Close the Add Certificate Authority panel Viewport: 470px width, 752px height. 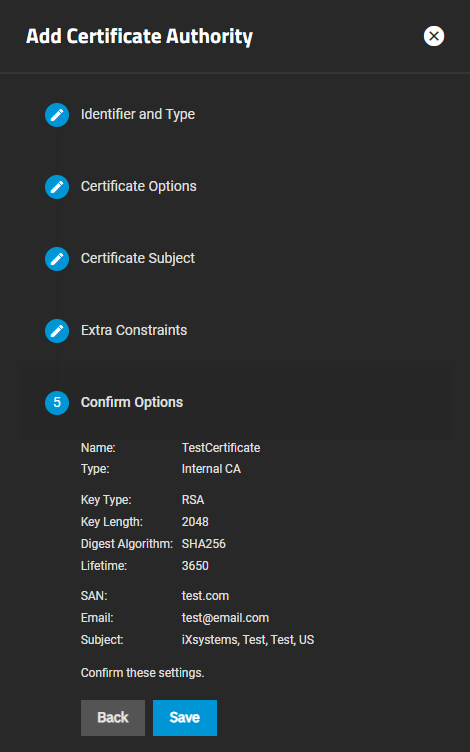coord(434,36)
